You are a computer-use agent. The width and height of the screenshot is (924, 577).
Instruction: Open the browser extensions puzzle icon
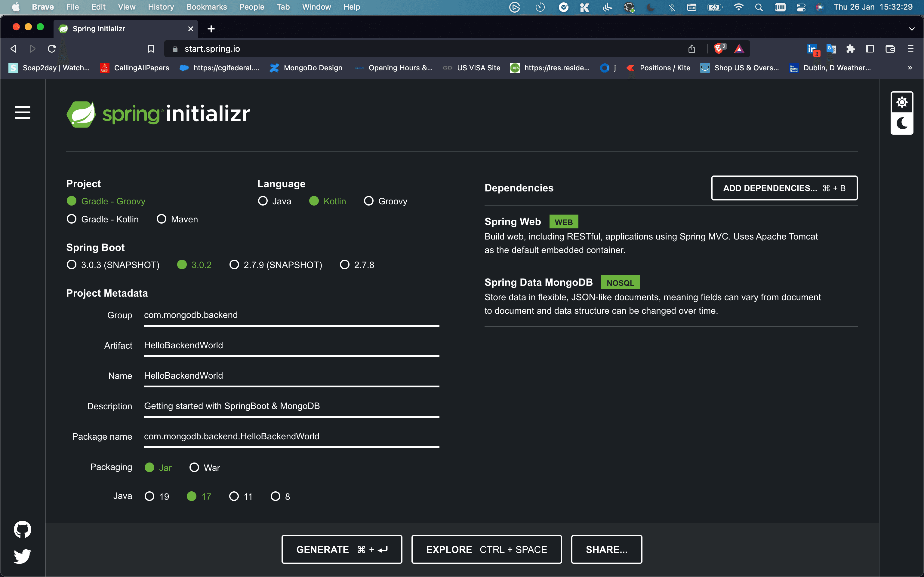(x=850, y=48)
